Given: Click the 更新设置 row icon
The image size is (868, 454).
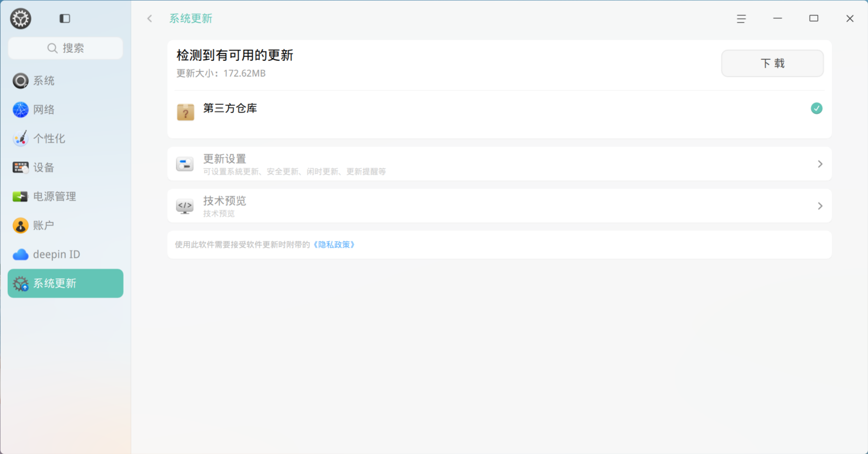Looking at the screenshot, I should point(185,164).
